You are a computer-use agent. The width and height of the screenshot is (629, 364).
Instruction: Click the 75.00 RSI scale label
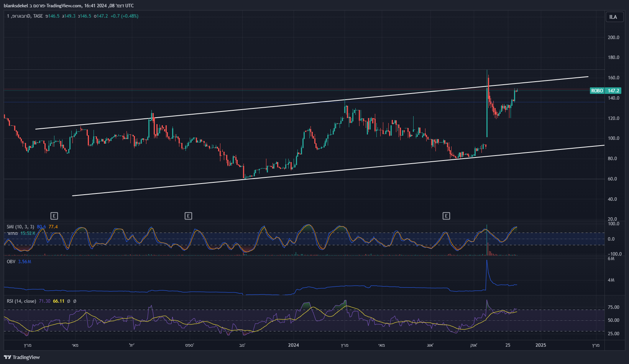614,307
